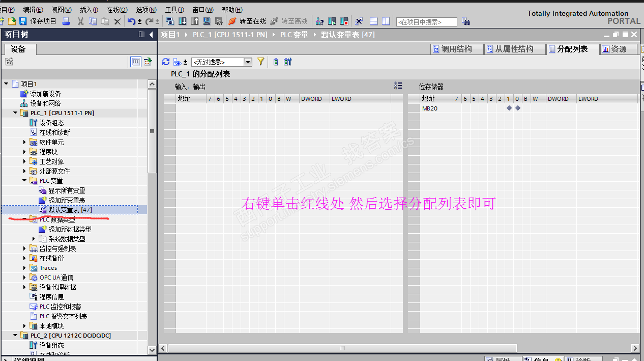Click the Compile icon in toolbar
Viewport: 644px width, 361px height.
170,21
